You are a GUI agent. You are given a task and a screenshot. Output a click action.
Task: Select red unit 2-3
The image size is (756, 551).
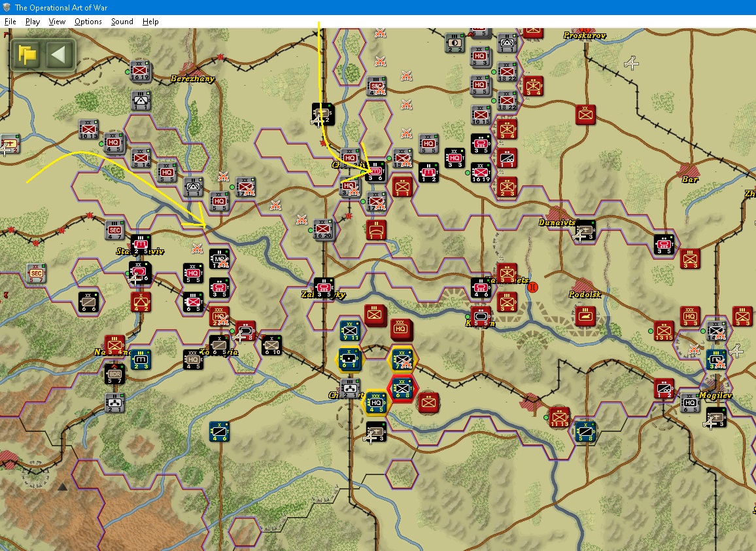click(x=507, y=187)
